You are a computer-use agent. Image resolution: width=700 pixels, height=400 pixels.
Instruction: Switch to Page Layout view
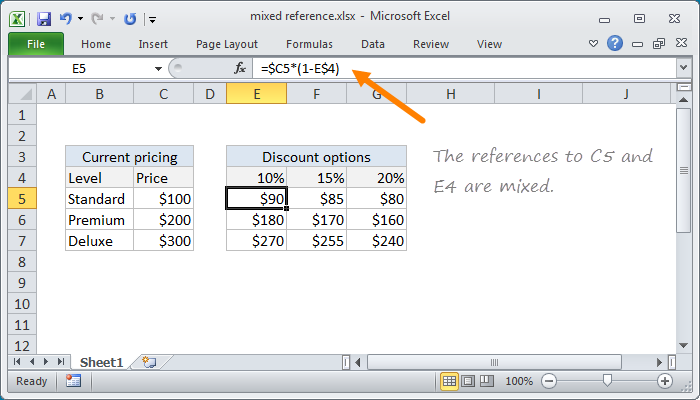click(470, 381)
